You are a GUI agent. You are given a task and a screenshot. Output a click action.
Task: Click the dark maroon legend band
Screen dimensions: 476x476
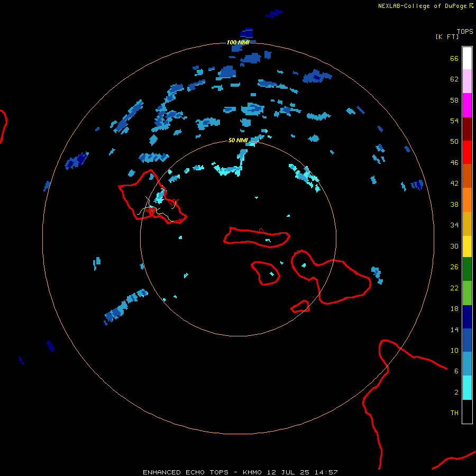(x=467, y=129)
